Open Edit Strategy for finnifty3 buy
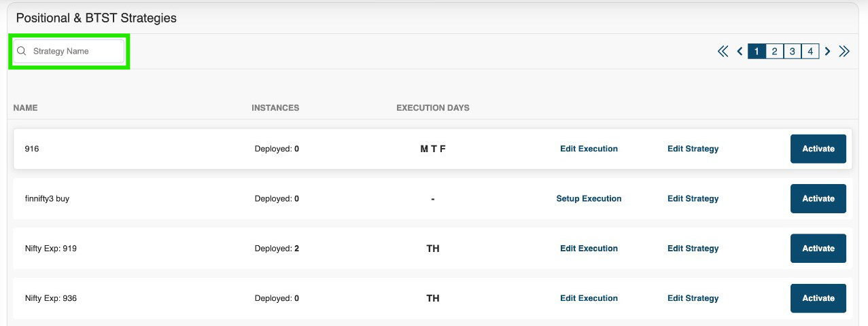The height and width of the screenshot is (326, 868). (x=693, y=198)
